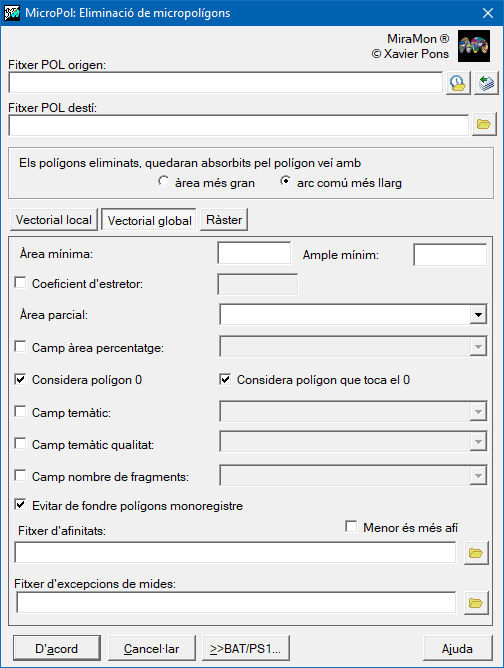
Task: Uncheck Considera polígon 0
Action: 20,379
